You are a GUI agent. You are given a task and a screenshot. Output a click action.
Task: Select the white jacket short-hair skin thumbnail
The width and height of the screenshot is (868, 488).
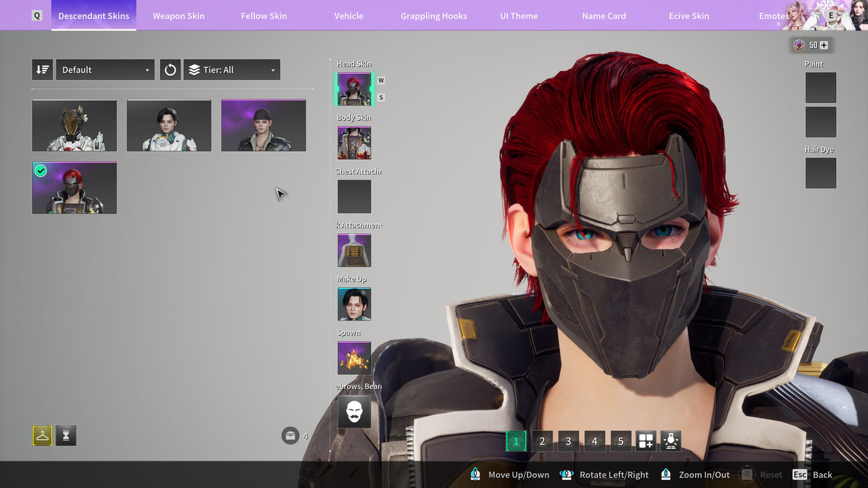tap(169, 125)
